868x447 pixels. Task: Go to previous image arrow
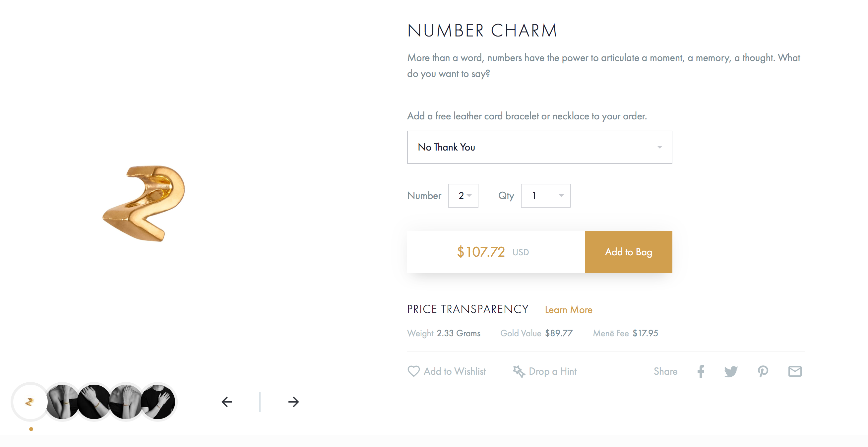pyautogui.click(x=227, y=402)
